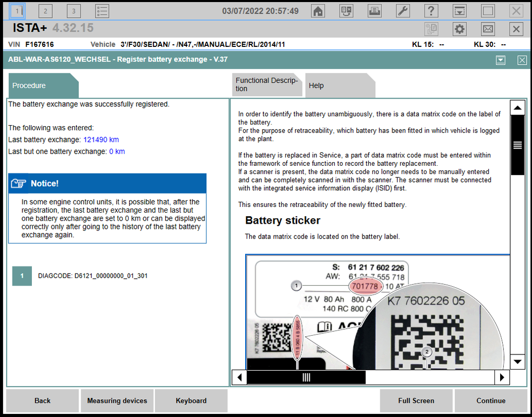Open Measuring devices
Viewport: 532px width, 417px height.
point(117,401)
